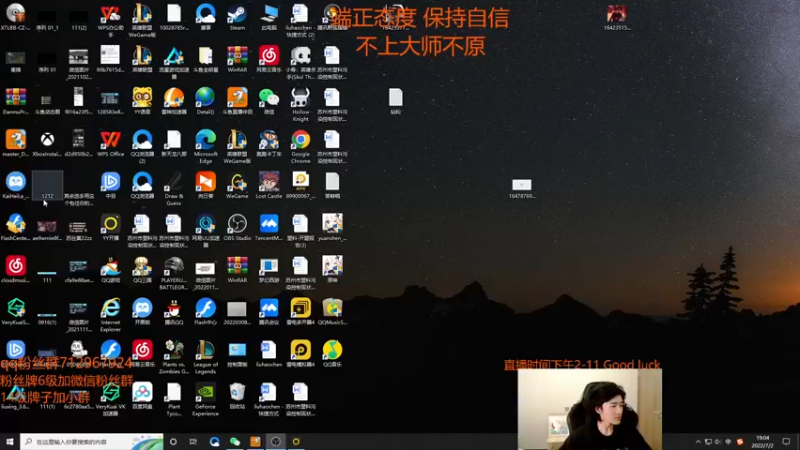Focus the taskbar search box
800x450 pixels.
pos(92,441)
